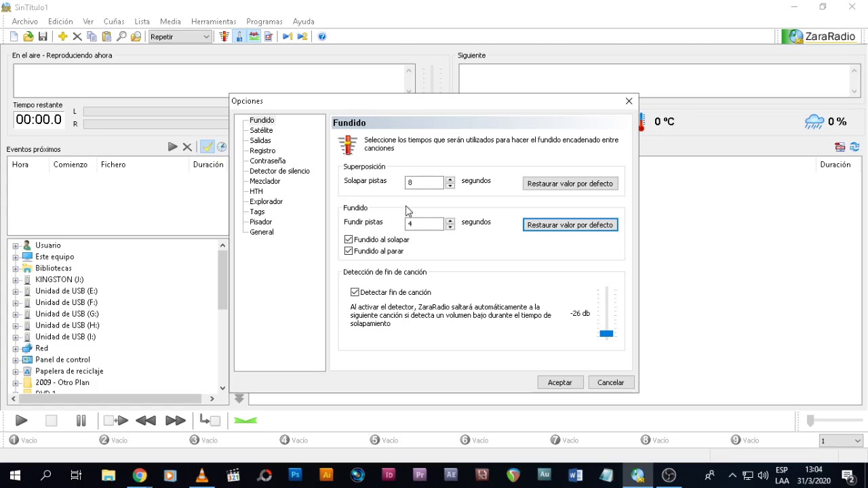The height and width of the screenshot is (488, 868).
Task: Click the blue arrow 2 toolbar icon
Action: click(302, 37)
